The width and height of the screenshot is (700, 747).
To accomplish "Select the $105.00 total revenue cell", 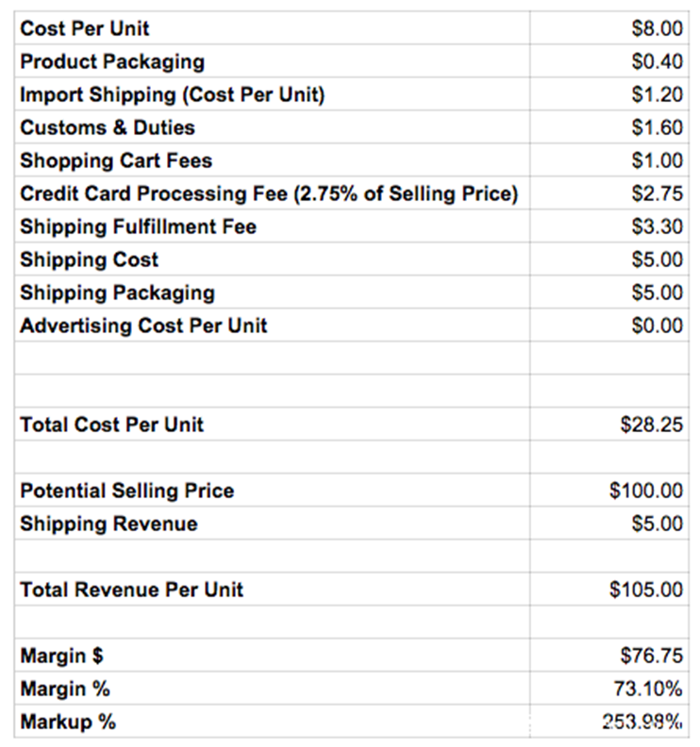I will click(646, 589).
